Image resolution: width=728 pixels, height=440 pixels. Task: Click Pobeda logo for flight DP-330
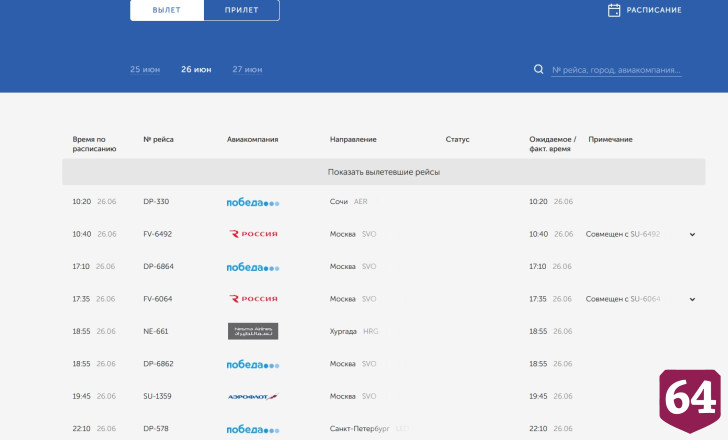click(x=253, y=202)
